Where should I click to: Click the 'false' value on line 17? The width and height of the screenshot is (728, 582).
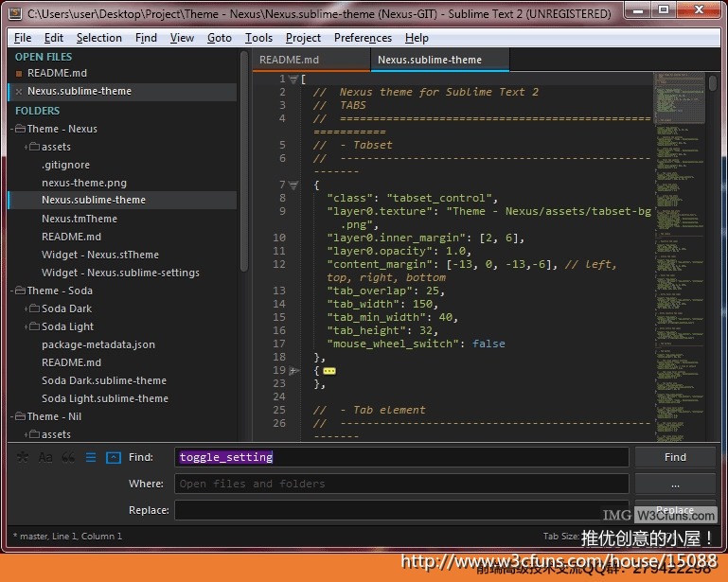point(488,344)
